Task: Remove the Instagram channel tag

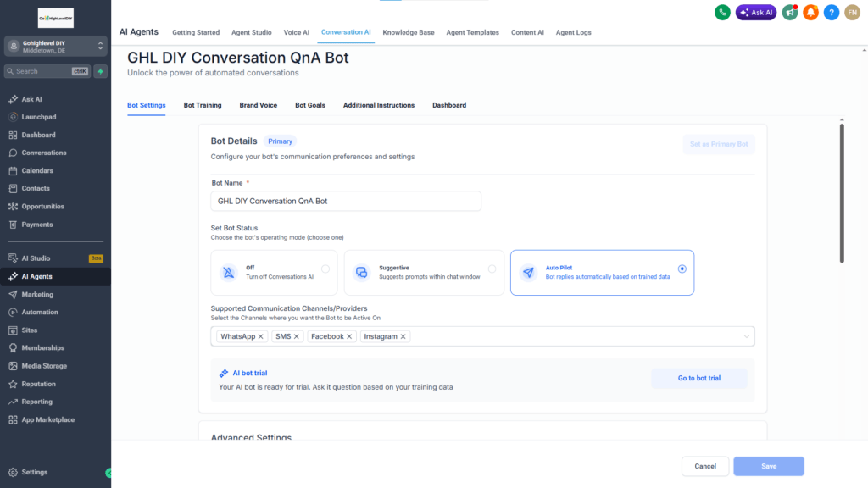Action: (x=403, y=336)
